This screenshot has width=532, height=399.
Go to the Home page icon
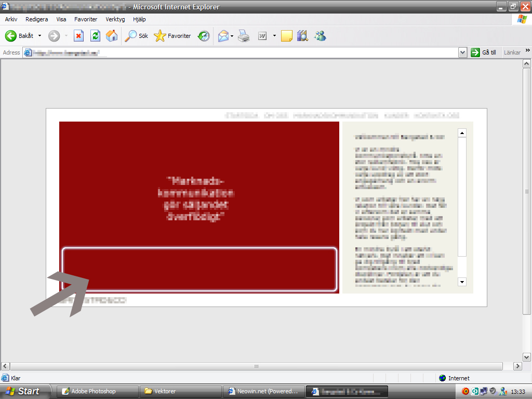[112, 36]
